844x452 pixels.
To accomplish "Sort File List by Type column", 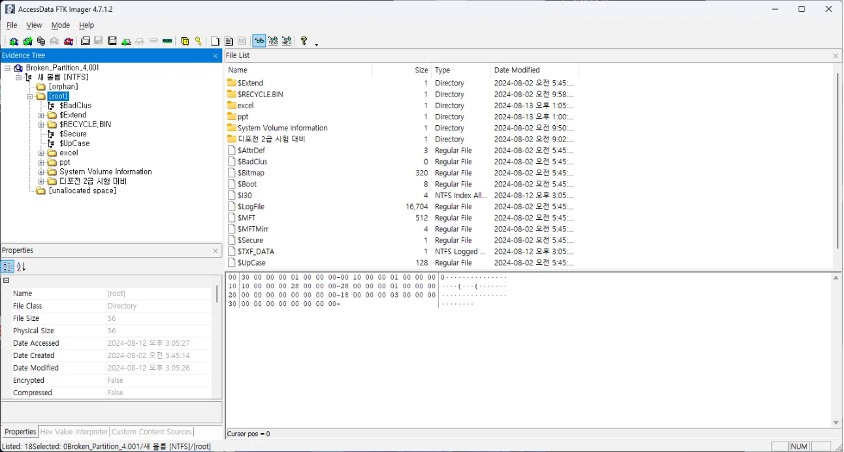I will [461, 70].
